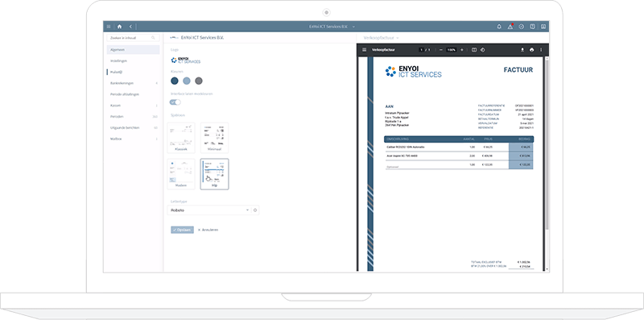644x320 pixels.
Task: Go back using the left chevron icon
Action: (x=130, y=27)
